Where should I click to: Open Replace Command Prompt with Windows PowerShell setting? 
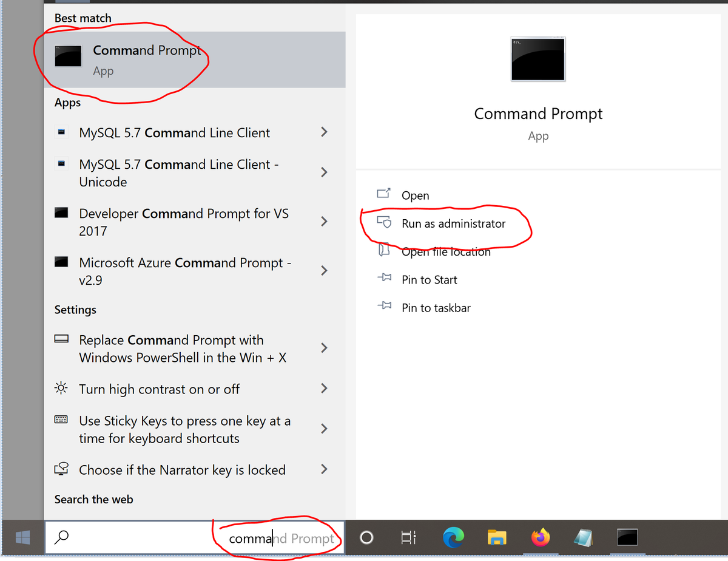183,348
